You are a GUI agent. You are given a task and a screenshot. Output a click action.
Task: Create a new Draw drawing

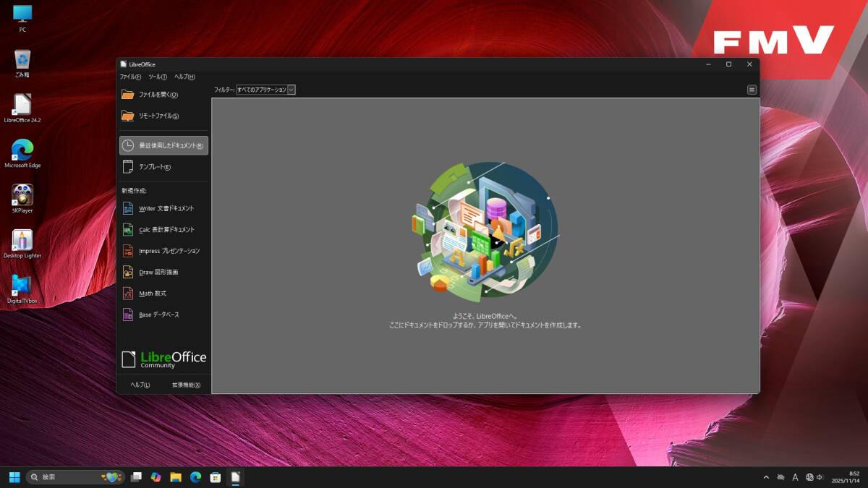point(158,271)
